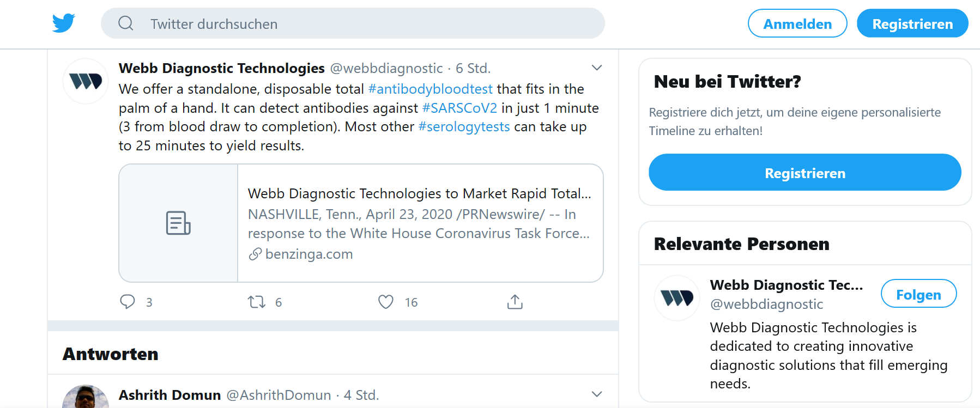
Task: Open Webb avatar under Relevante Personen
Action: (677, 298)
